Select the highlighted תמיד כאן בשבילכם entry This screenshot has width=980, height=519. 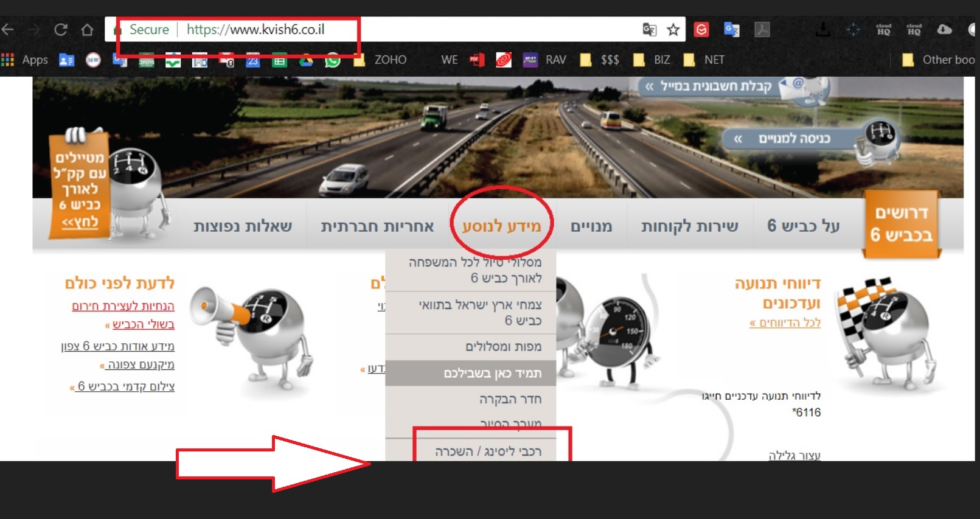[x=471, y=373]
